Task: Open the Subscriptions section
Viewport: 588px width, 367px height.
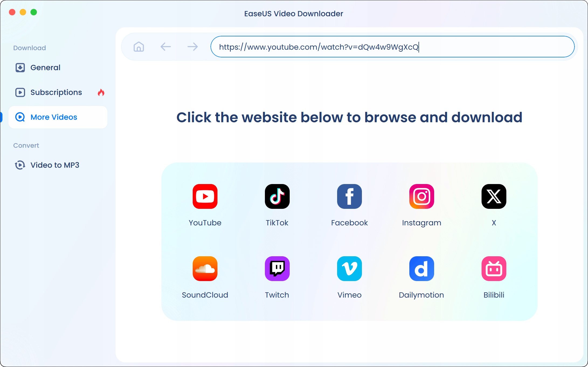Action: click(56, 92)
